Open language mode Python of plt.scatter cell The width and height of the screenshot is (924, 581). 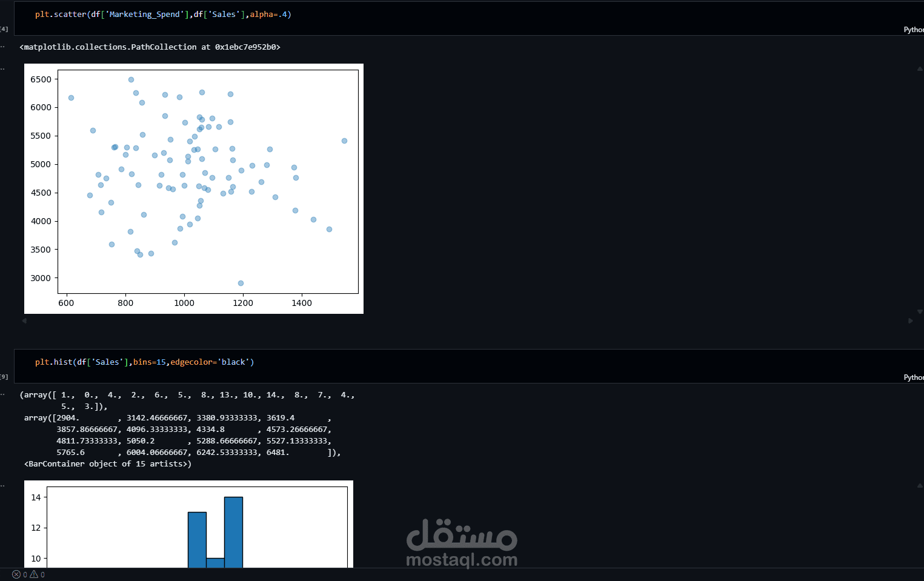click(914, 30)
